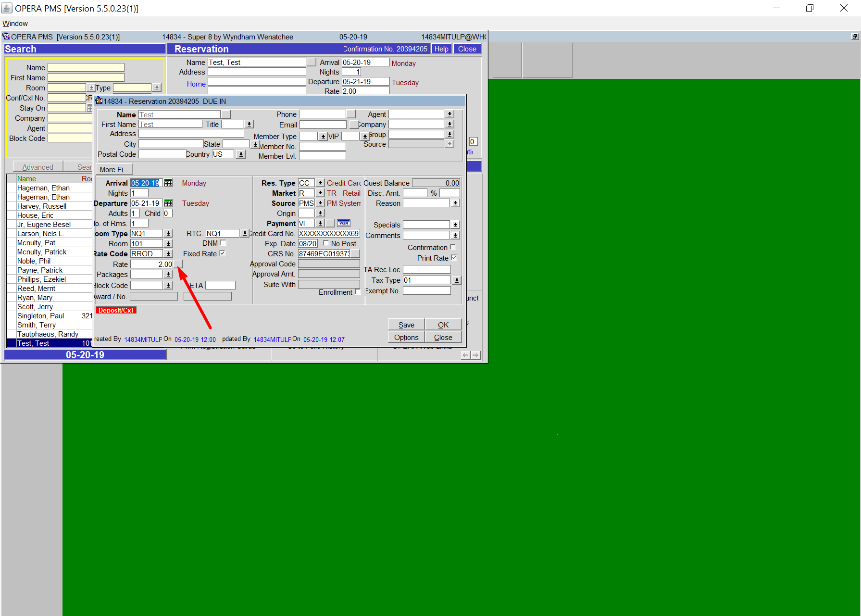Toggle the Fixed Rate checkbox

tap(222, 252)
